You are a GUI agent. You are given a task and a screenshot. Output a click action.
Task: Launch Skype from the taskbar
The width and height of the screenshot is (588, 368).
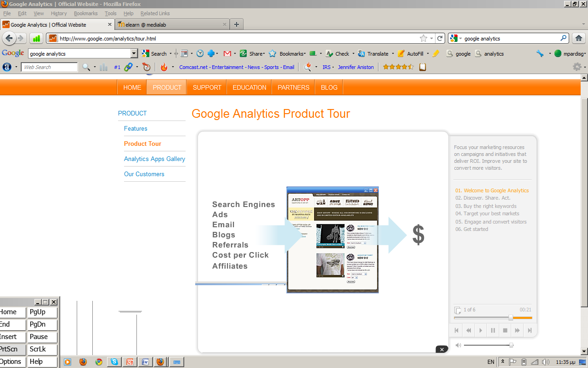coord(114,362)
